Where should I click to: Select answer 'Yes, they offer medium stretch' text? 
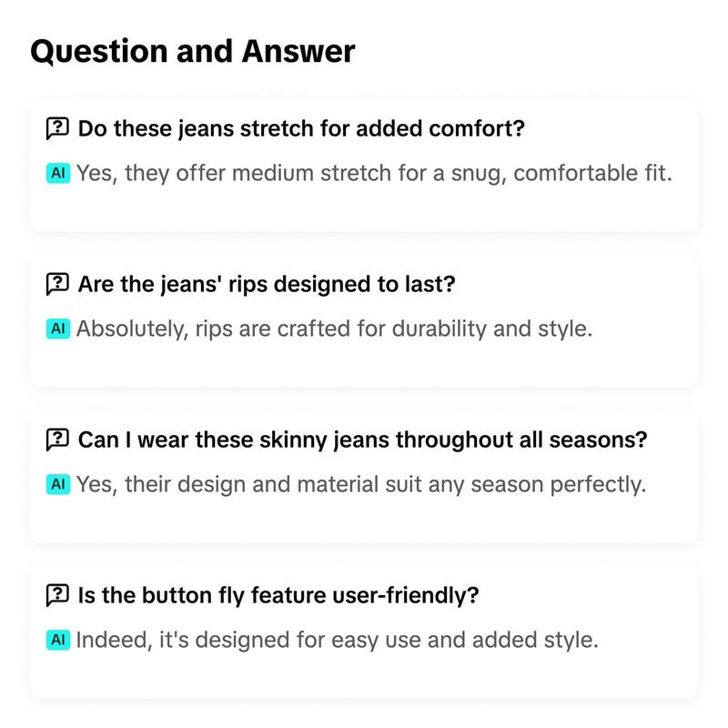tap(374, 174)
